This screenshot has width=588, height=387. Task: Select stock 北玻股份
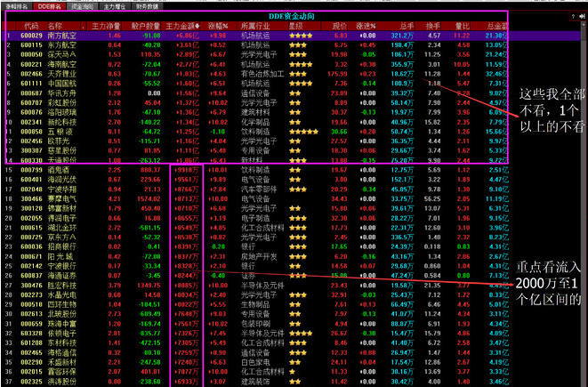[62, 314]
